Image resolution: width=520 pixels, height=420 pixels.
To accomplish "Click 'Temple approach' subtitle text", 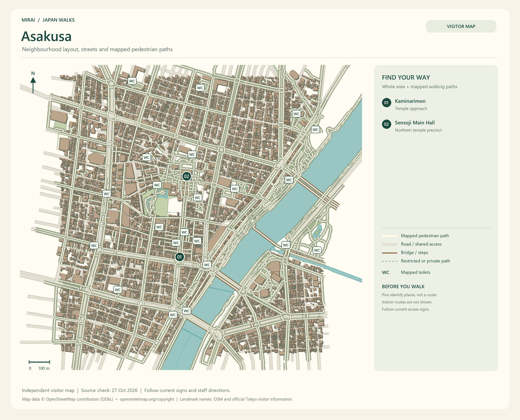I will click(411, 109).
